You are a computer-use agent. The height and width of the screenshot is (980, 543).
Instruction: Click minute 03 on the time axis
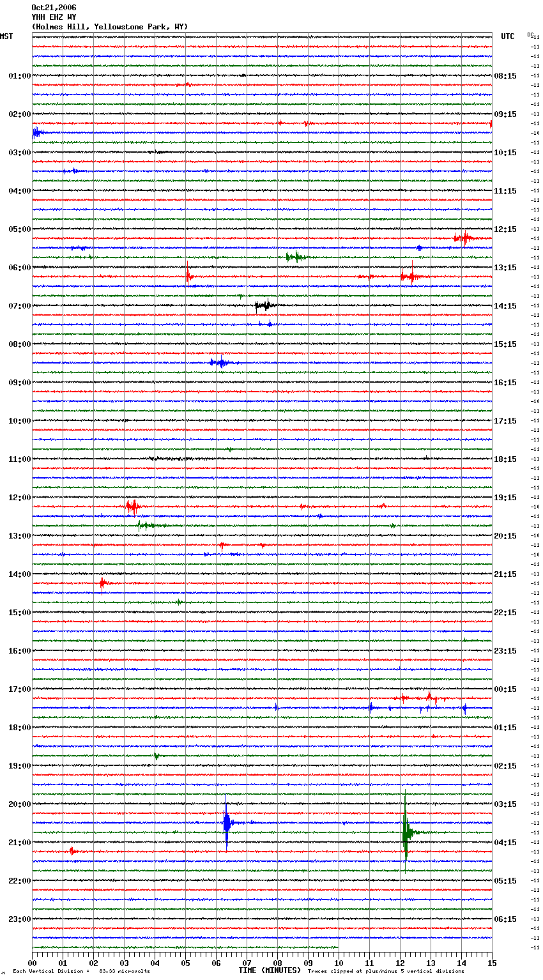(x=124, y=963)
